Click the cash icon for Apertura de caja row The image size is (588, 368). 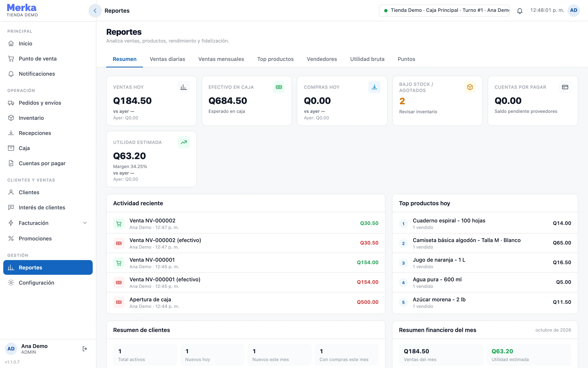(119, 302)
